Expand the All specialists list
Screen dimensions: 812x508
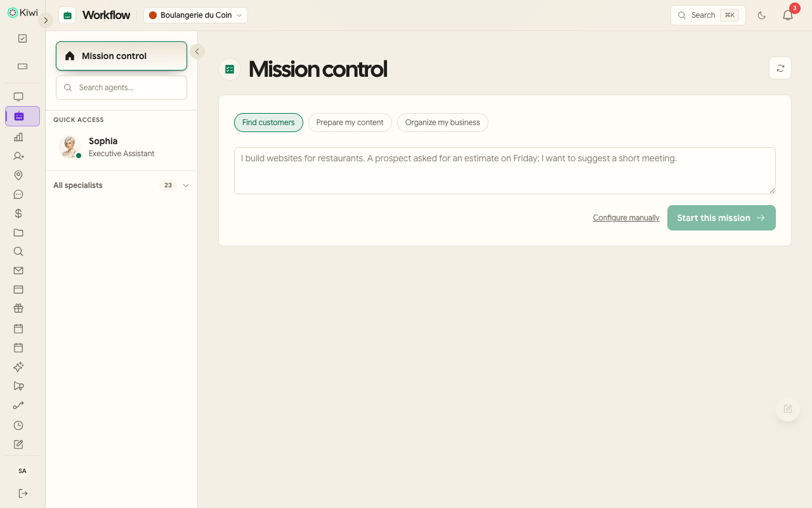[x=121, y=185]
